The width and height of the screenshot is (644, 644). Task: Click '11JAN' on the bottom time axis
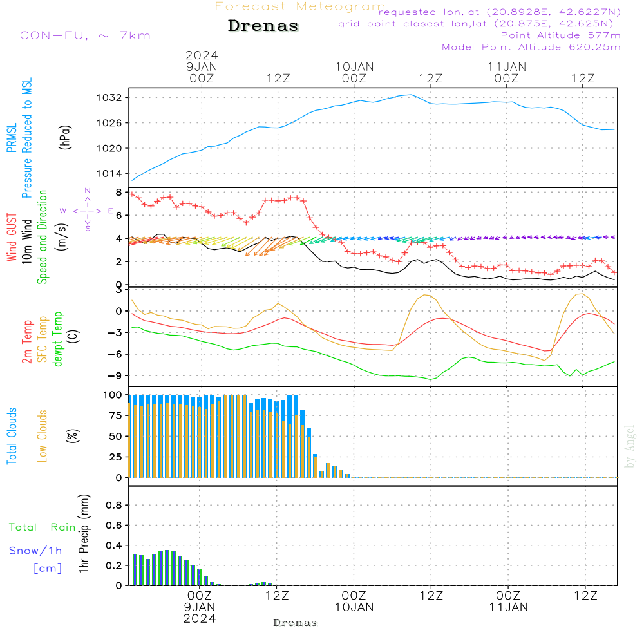[509, 607]
